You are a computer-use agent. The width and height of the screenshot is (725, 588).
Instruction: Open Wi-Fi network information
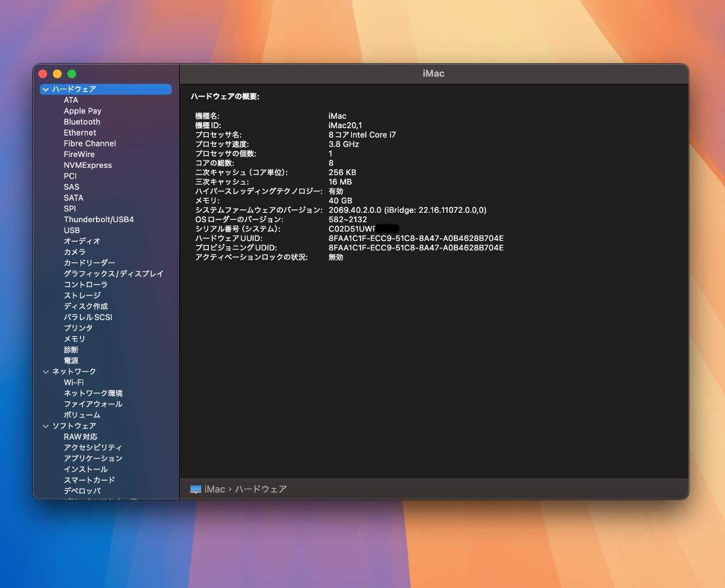(74, 383)
